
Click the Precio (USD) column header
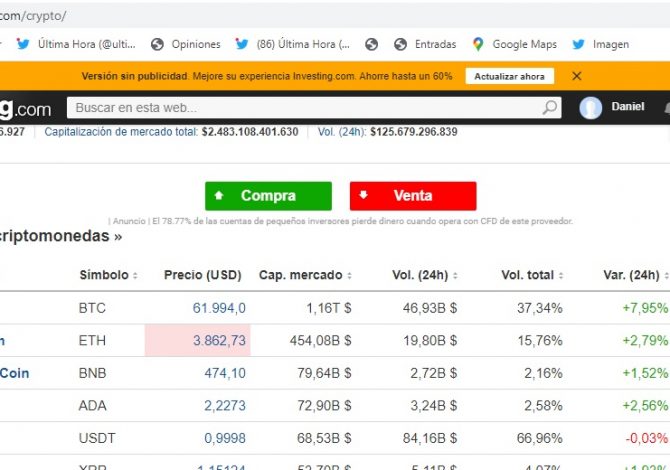click(x=203, y=275)
